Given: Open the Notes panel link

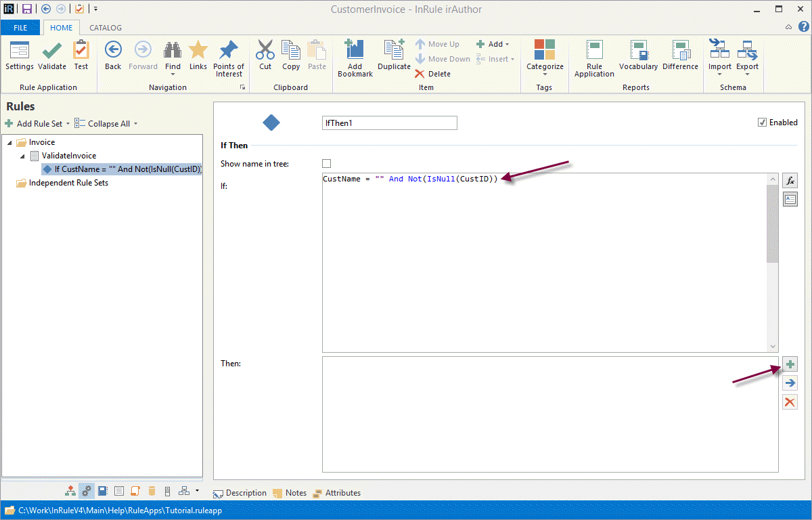Looking at the screenshot, I should [x=290, y=493].
